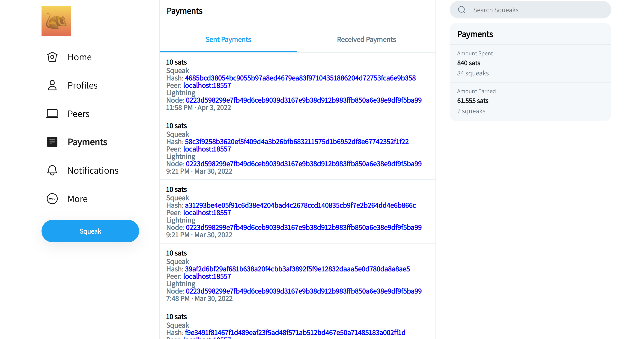Viewport: 644px width, 339px height.
Task: Open peer localhost:18557 of 7:48 PM payment
Action: 207,276
